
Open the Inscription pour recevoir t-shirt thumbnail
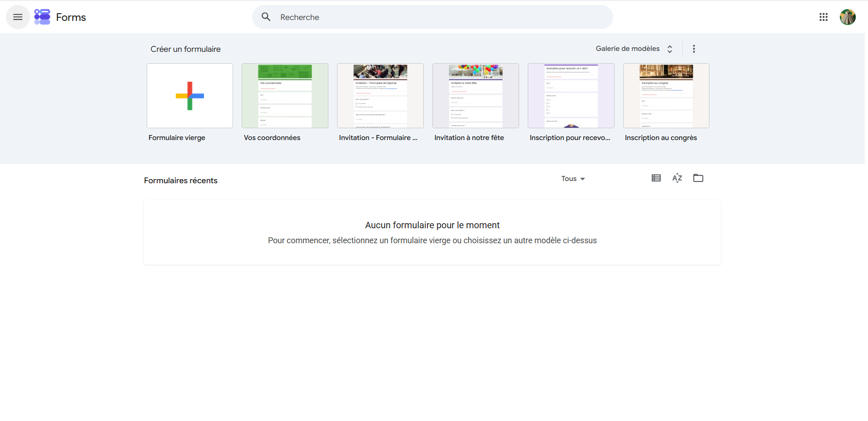(x=571, y=96)
